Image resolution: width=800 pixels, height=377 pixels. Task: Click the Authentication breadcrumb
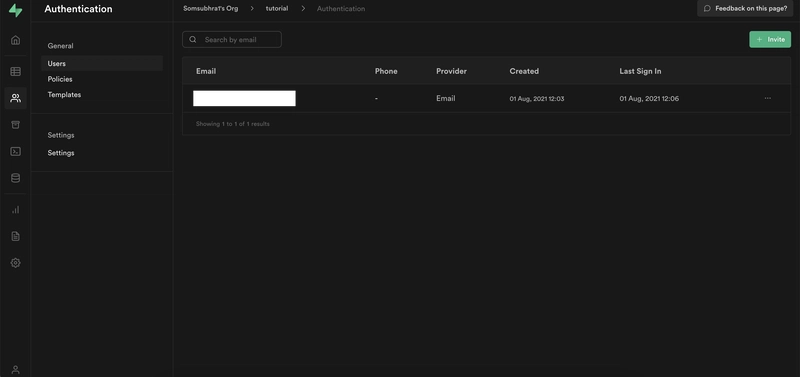(341, 9)
